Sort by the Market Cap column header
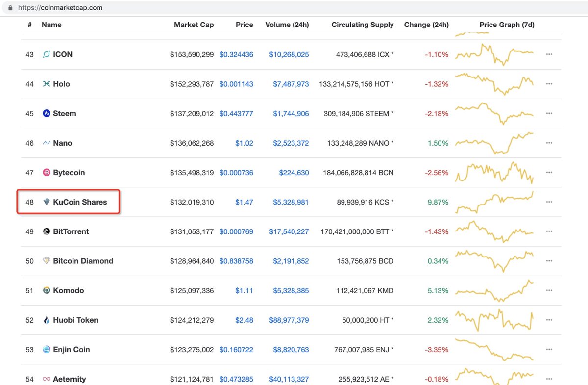 194,25
